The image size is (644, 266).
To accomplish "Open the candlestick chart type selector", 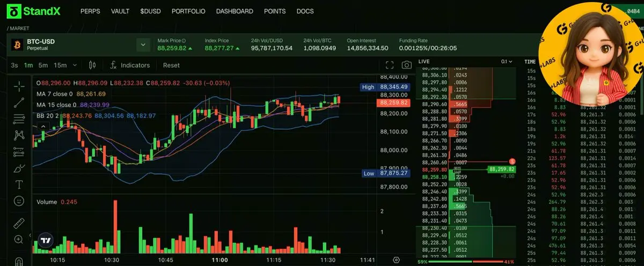I will point(92,65).
